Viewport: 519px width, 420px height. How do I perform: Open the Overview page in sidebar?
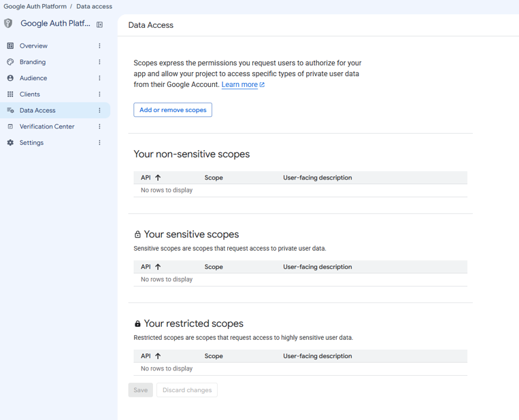(x=33, y=46)
